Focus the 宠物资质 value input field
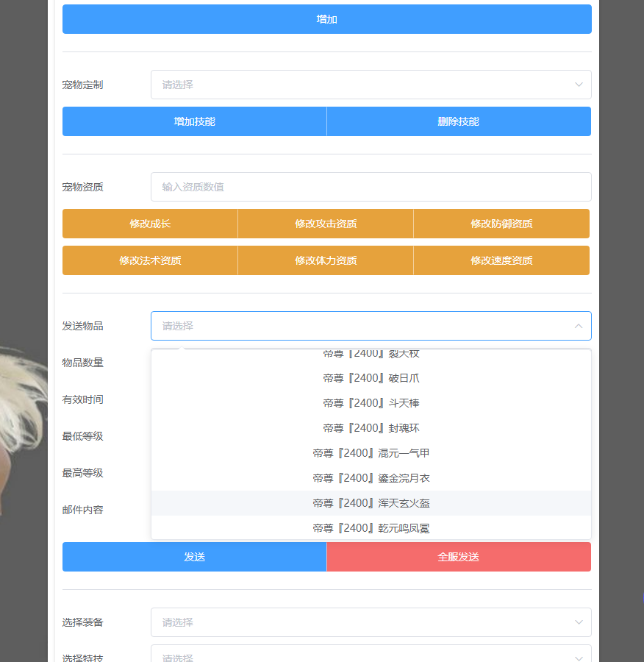 371,187
